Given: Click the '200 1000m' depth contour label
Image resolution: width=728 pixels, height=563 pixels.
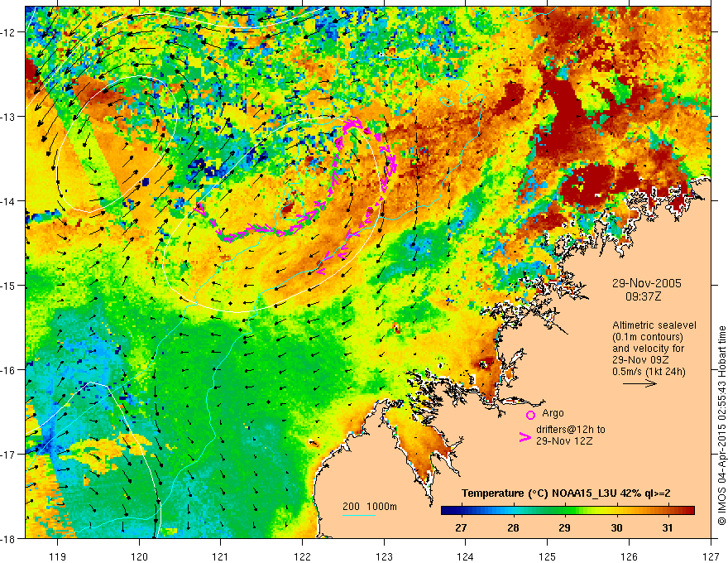Looking at the screenshot, I should point(370,507).
